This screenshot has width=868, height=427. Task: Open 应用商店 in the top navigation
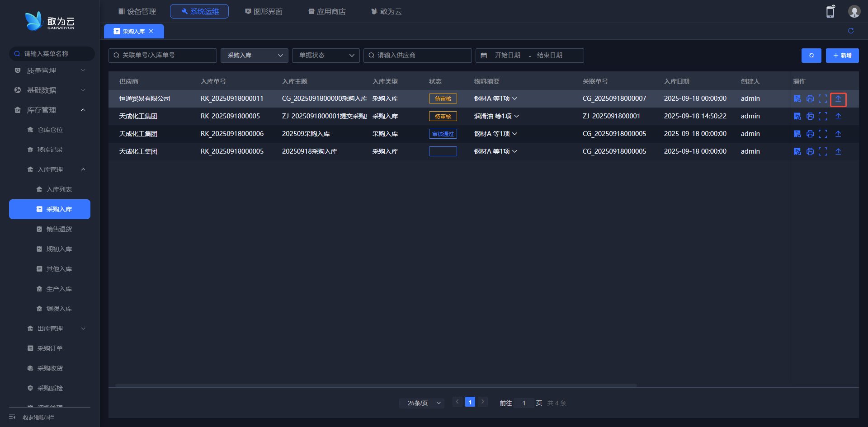tap(327, 12)
